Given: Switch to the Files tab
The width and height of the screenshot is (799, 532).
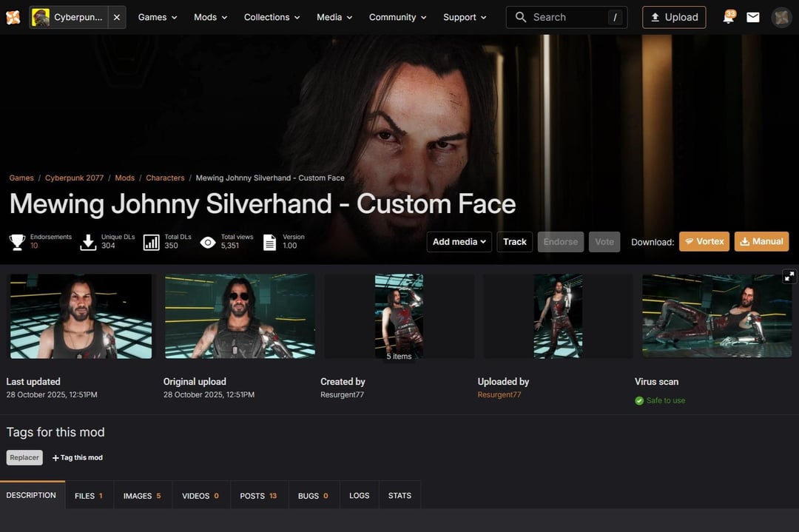Looking at the screenshot, I should pyautogui.click(x=89, y=495).
